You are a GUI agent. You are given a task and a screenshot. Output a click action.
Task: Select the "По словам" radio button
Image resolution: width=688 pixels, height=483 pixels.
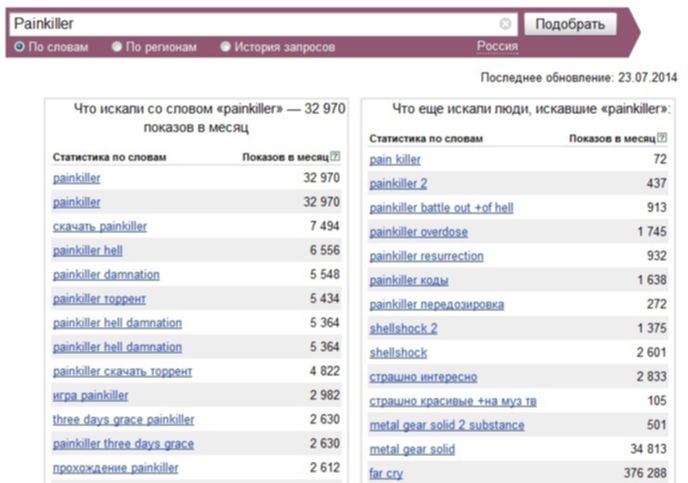point(19,47)
